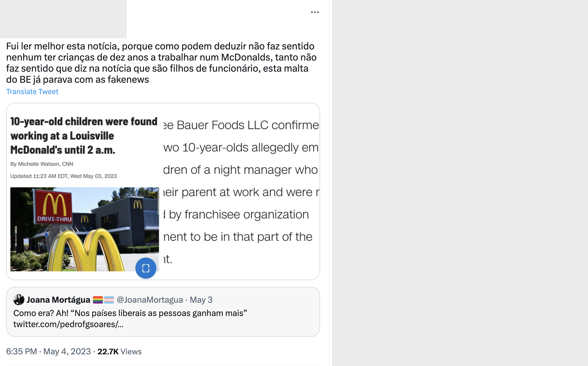Click the May 3 quoted tweet date
Screen dimensions: 588x366
(201, 300)
